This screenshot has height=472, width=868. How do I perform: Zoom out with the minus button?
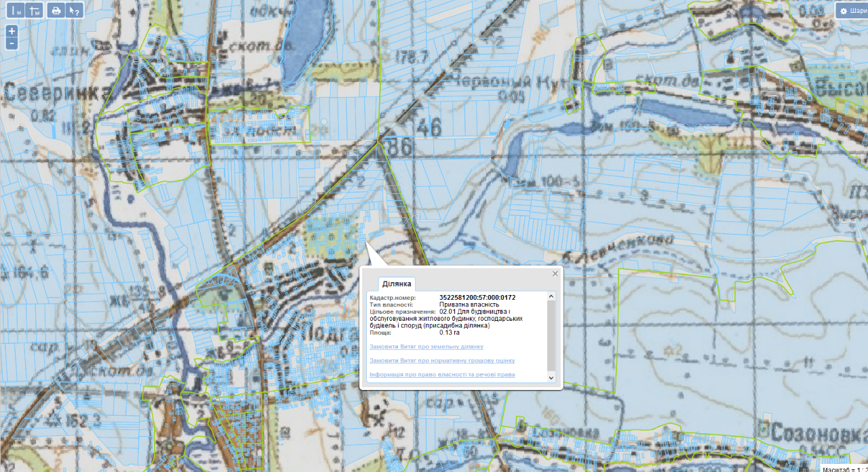click(x=12, y=43)
